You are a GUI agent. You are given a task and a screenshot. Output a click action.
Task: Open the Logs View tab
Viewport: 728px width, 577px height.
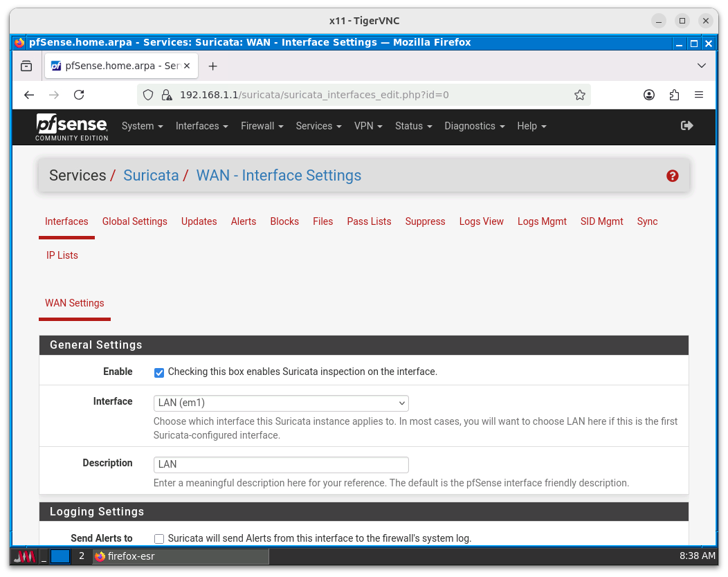point(481,222)
